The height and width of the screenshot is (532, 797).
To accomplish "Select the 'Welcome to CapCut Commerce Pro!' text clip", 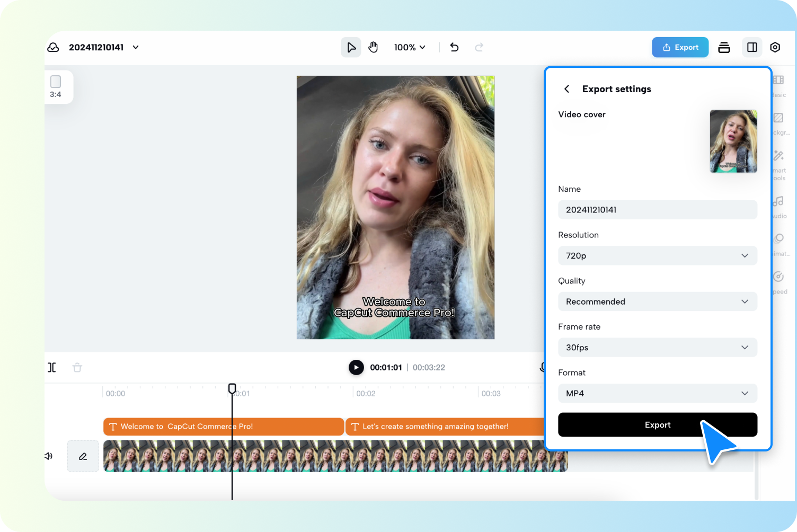I will [224, 427].
